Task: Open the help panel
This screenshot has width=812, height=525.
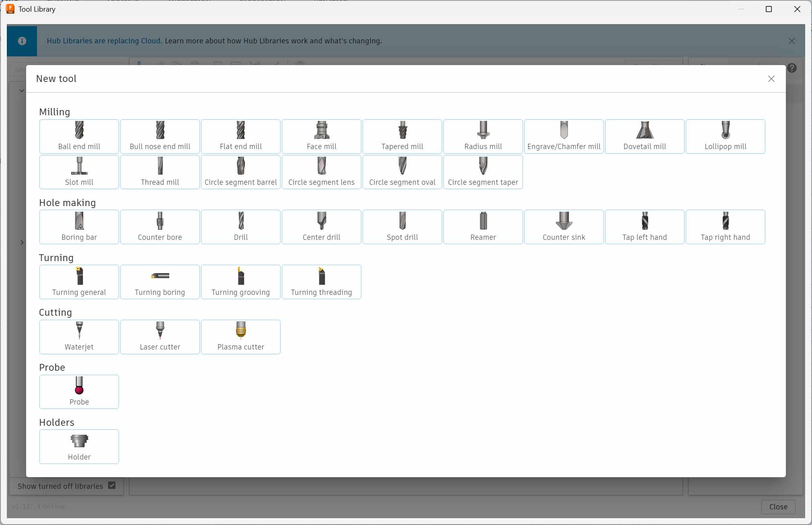Action: coord(792,68)
